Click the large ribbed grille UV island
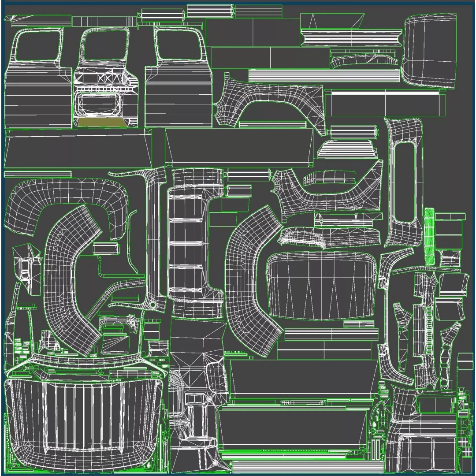The width and height of the screenshot is (476, 476). click(x=83, y=425)
